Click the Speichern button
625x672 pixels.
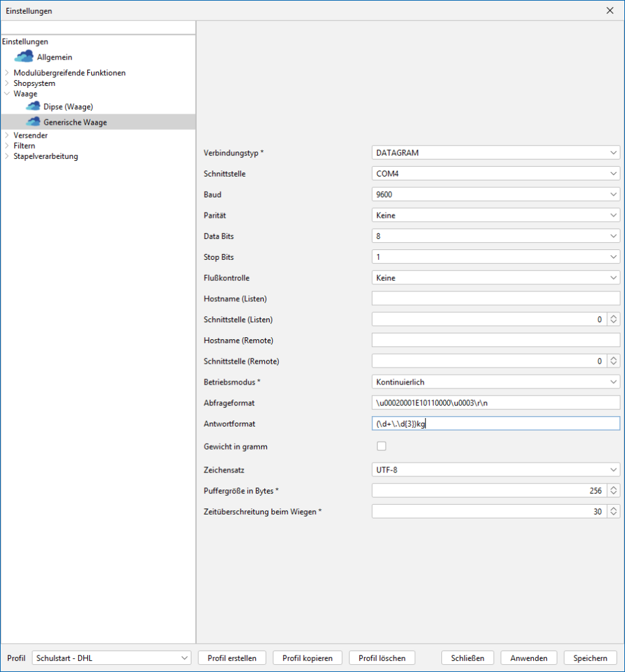pos(590,658)
